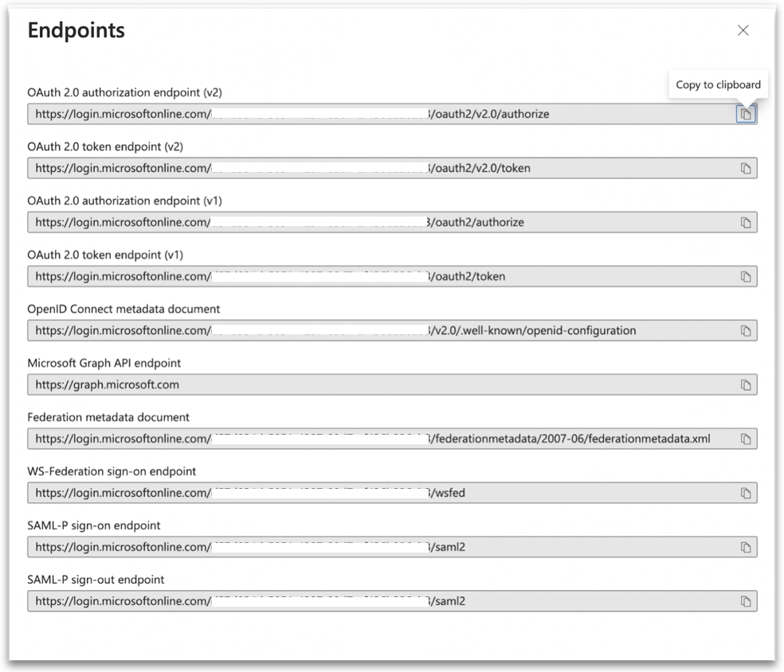Viewport: 784px width, 672px height.
Task: Copy the SAML-P sign-on endpoint
Action: pos(746,547)
